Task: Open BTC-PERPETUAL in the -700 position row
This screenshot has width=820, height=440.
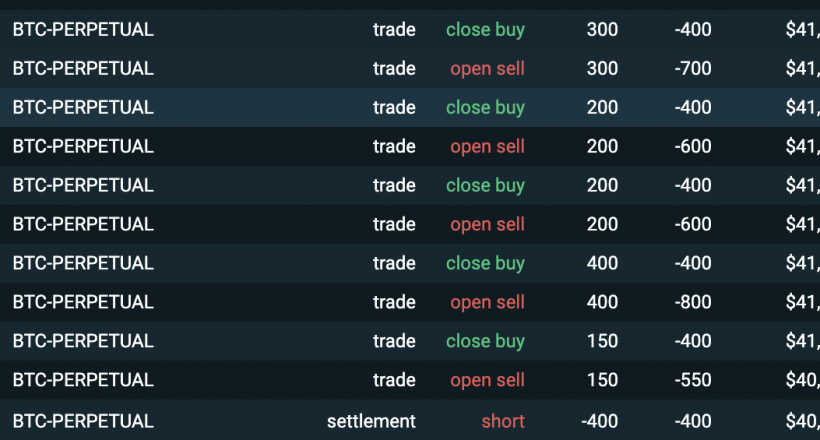Action: [x=83, y=69]
